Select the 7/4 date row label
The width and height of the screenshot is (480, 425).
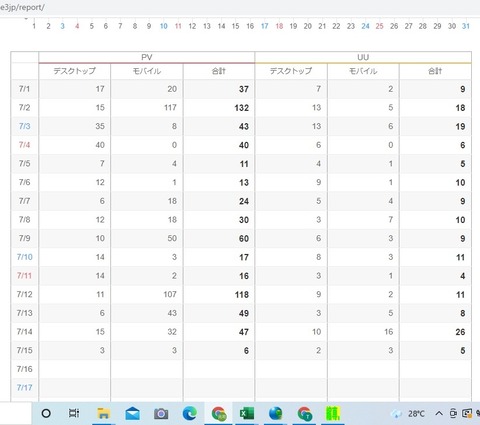pyautogui.click(x=24, y=145)
